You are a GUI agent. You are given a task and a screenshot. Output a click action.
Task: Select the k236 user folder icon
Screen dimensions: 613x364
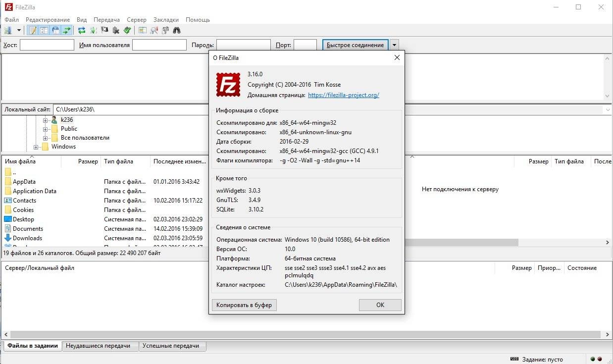54,120
